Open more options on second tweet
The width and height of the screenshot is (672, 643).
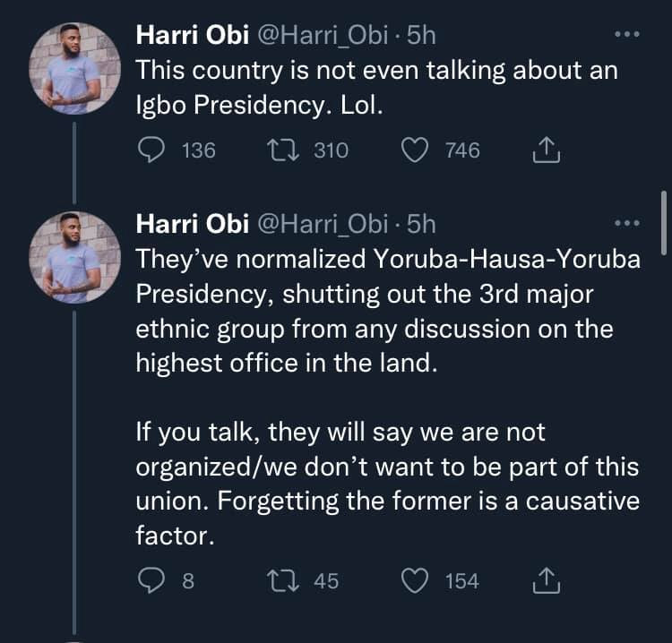pyautogui.click(x=626, y=223)
